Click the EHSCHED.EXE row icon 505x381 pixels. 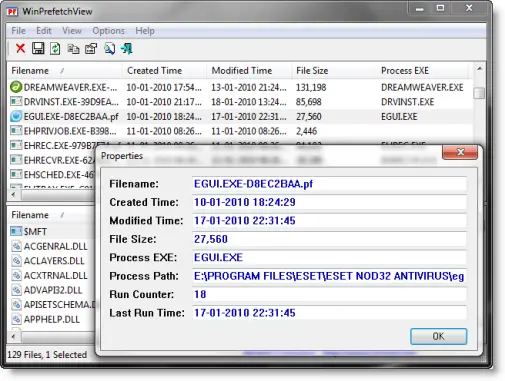pyautogui.click(x=16, y=174)
